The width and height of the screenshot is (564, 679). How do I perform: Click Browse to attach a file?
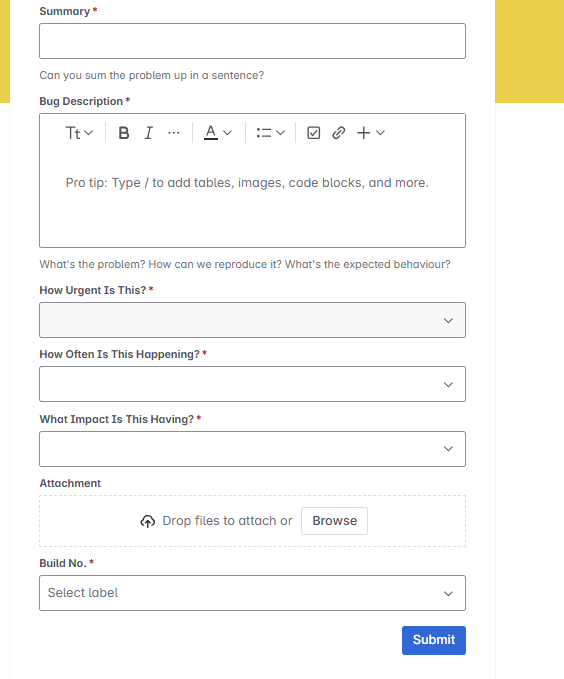[334, 521]
